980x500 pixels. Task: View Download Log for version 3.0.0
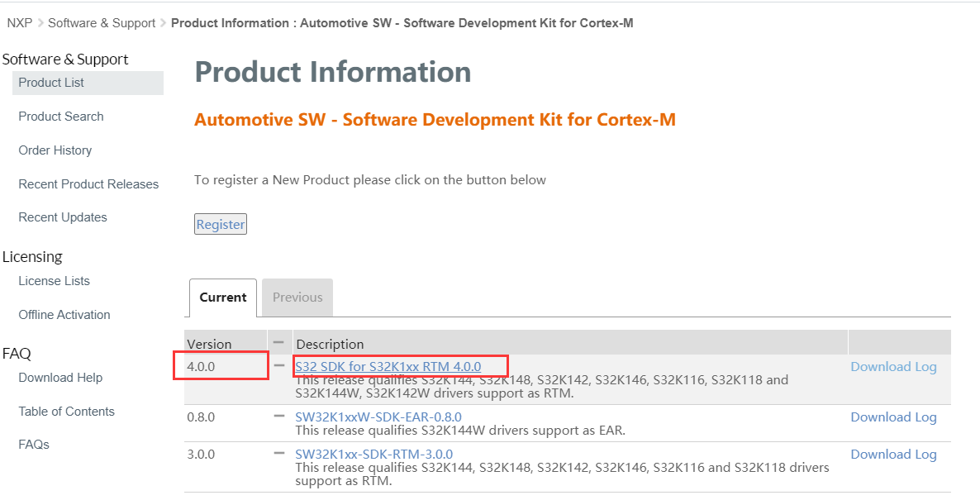tap(893, 455)
